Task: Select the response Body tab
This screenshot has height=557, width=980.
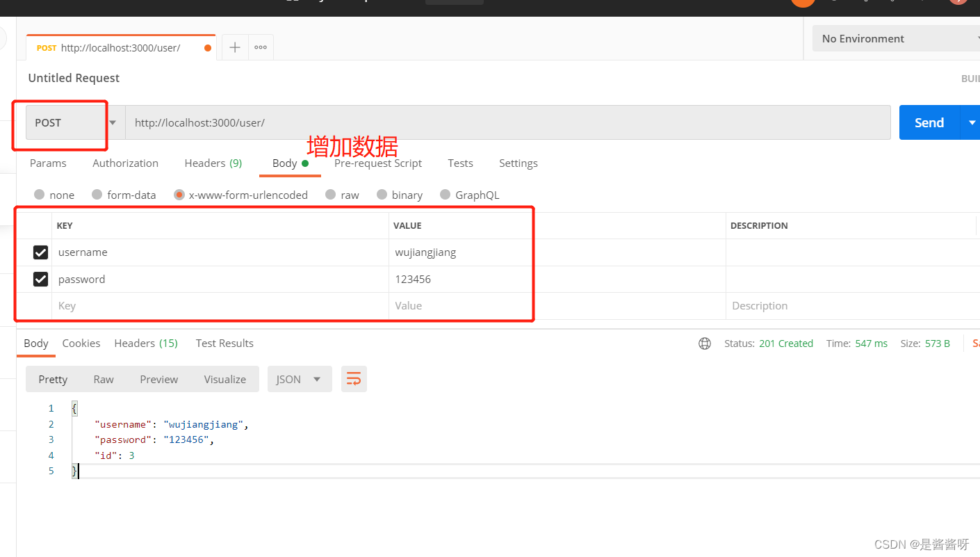Action: coord(36,344)
